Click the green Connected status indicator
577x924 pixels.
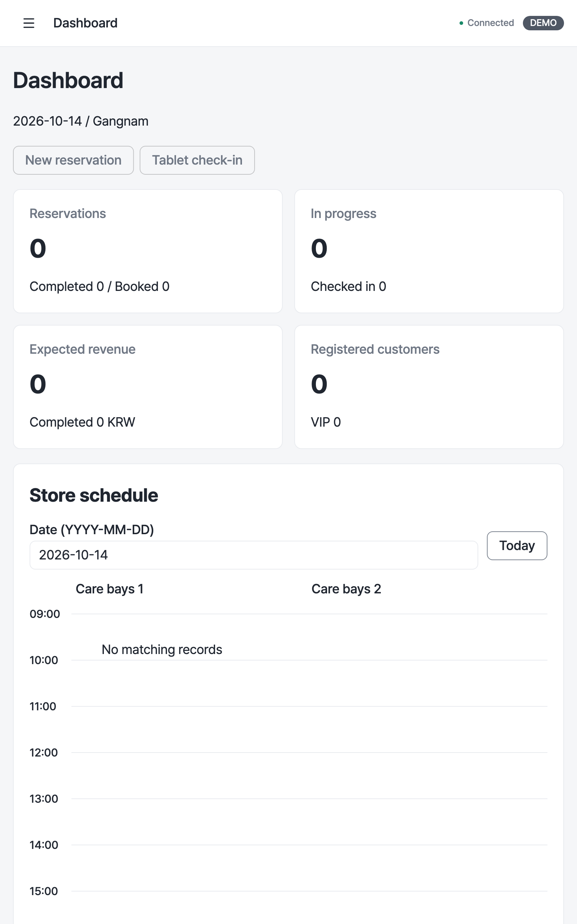pos(486,23)
